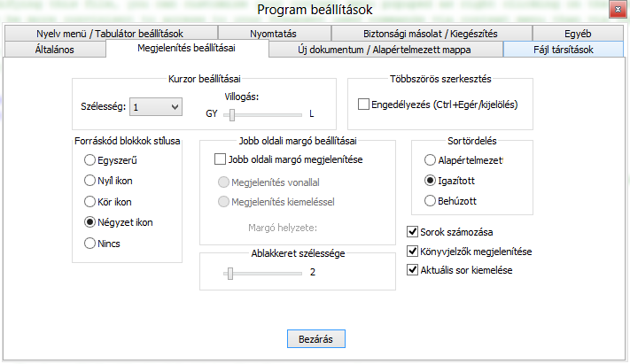The image size is (630, 364).
Task: Expand the Szélesség dropdown
Action: coord(155,107)
